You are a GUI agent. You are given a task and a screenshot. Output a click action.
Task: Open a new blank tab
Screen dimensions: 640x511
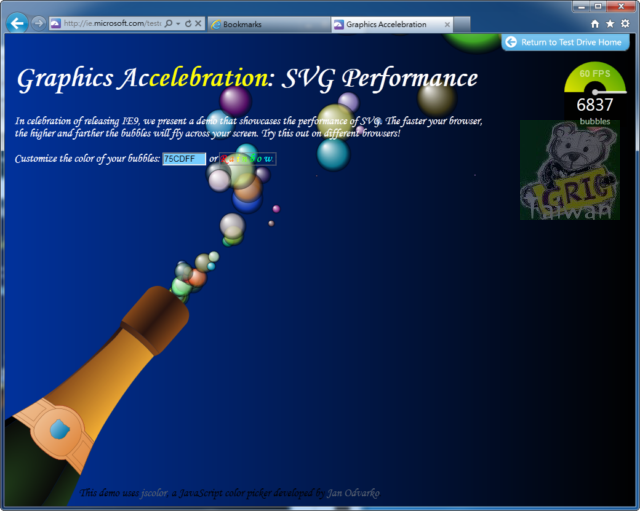point(462,24)
